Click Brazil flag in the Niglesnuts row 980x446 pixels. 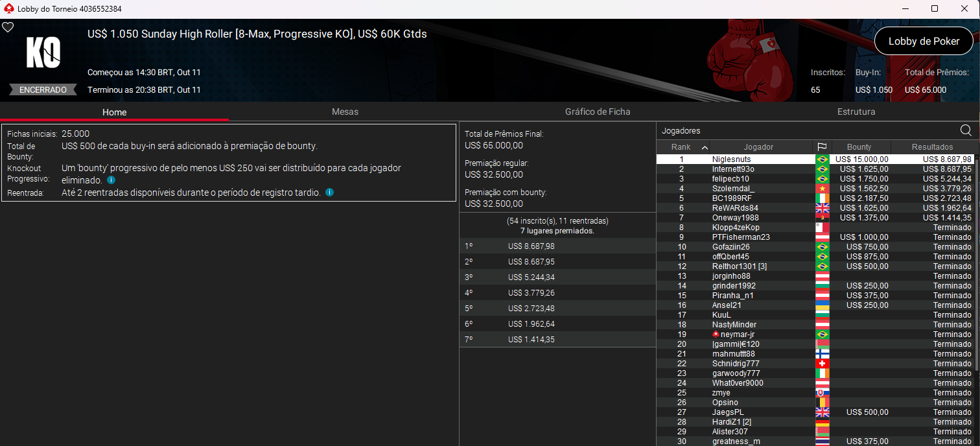point(822,159)
